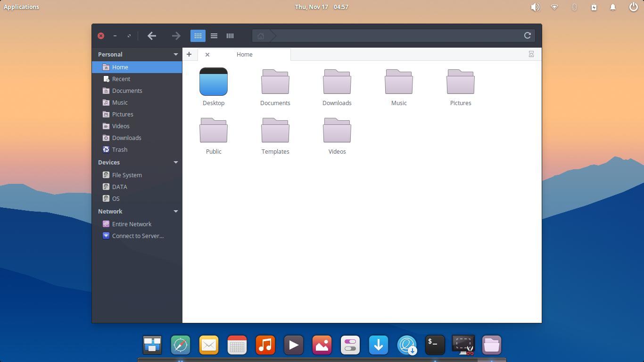Launch the Terminal from the dock

click(x=435, y=345)
